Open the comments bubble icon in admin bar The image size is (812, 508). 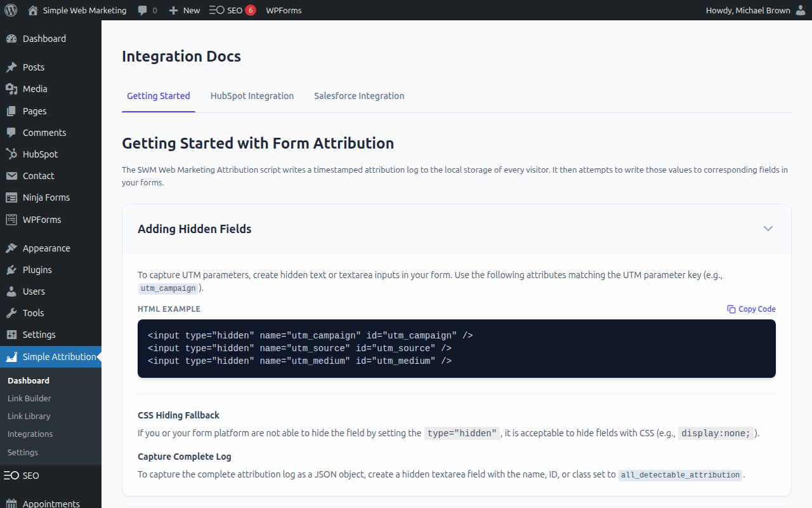(x=143, y=10)
